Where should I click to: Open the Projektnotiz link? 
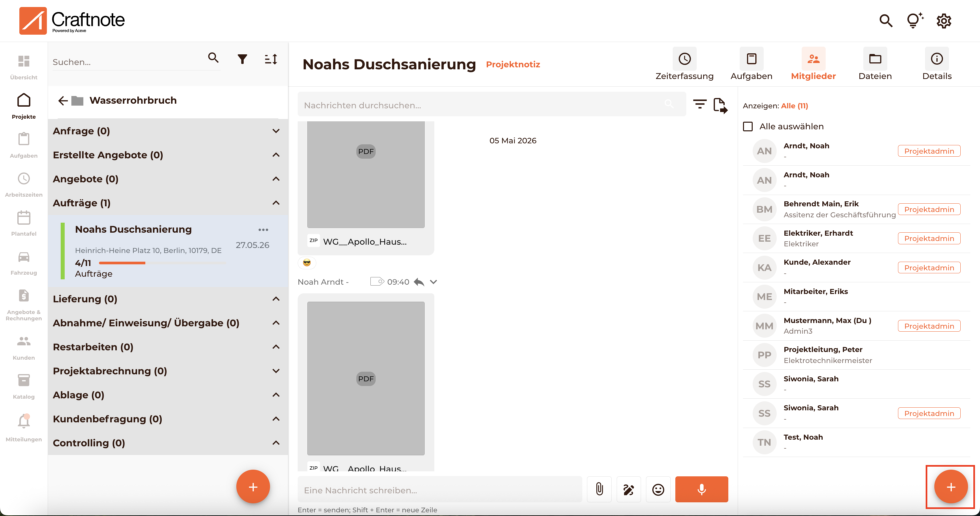pos(513,64)
